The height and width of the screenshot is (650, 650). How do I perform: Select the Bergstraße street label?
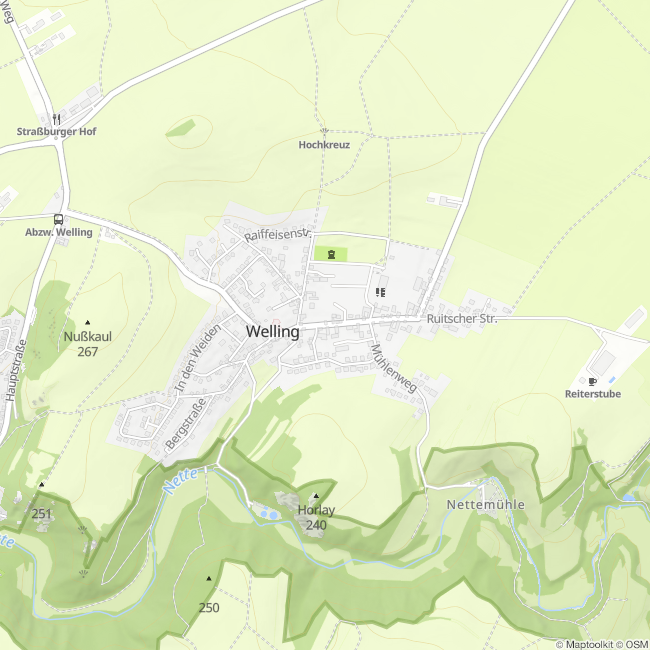click(185, 424)
